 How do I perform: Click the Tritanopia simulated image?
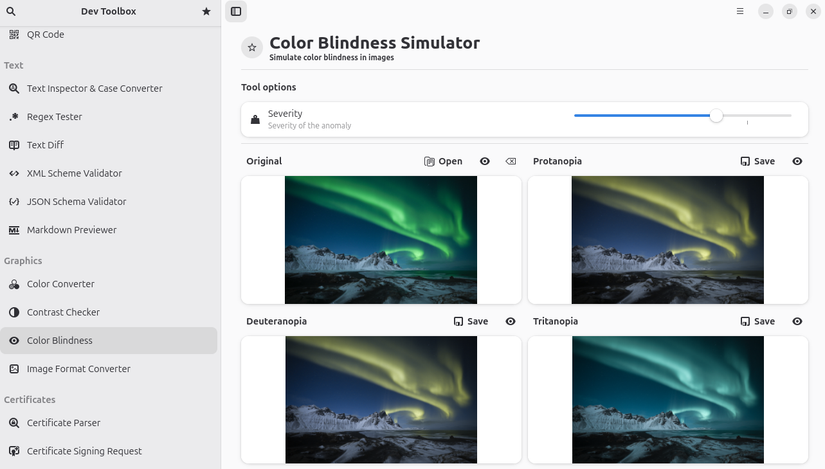click(668, 400)
